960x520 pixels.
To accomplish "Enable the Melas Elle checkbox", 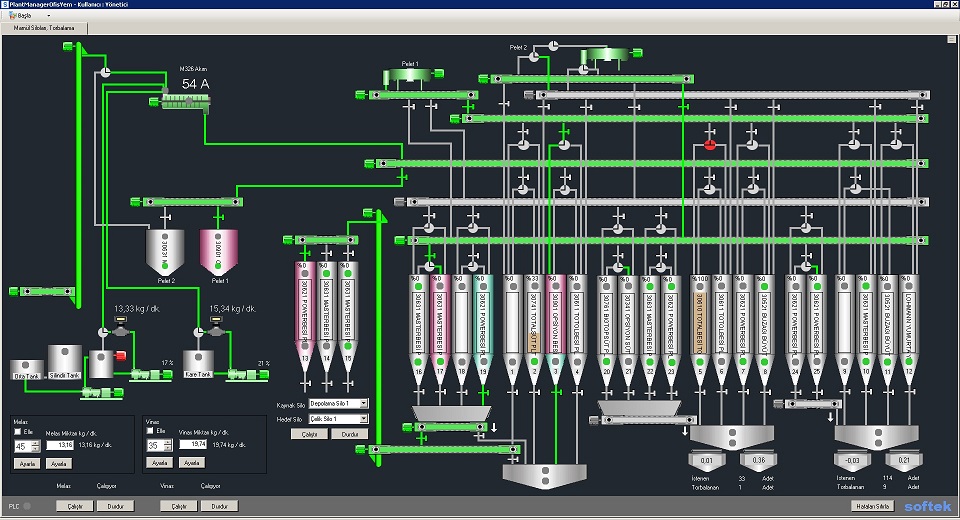I will tap(18, 432).
